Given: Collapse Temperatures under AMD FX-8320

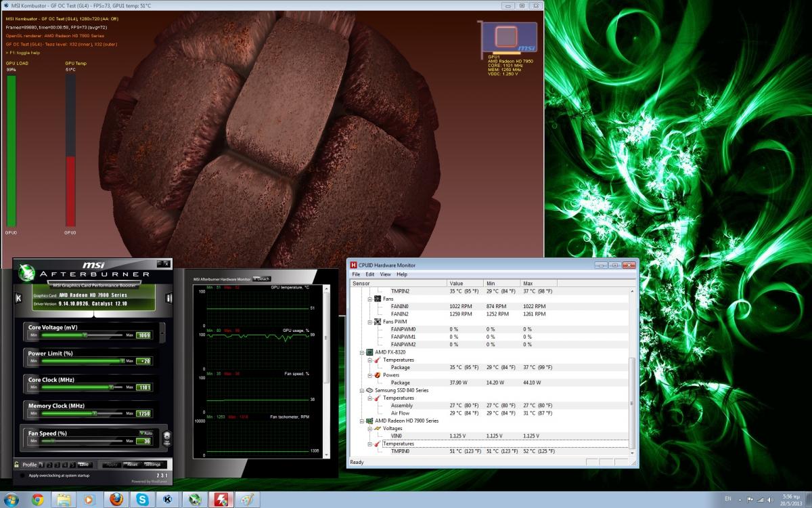Looking at the screenshot, I should click(370, 360).
